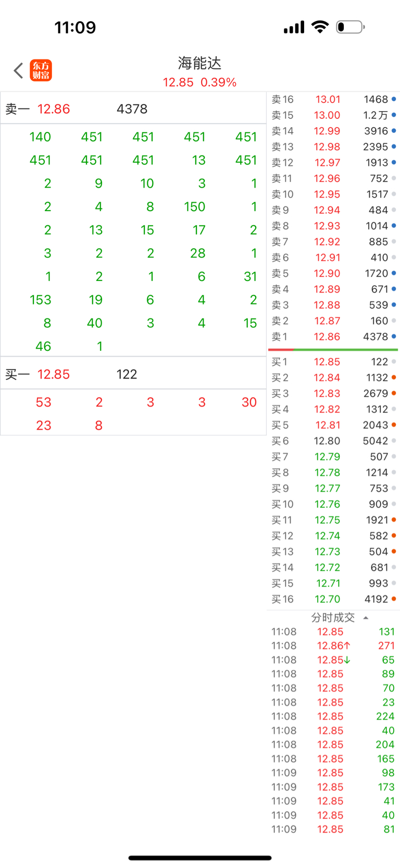Select the 买5 12.81 row
The image size is (400, 868).
[x=333, y=425]
